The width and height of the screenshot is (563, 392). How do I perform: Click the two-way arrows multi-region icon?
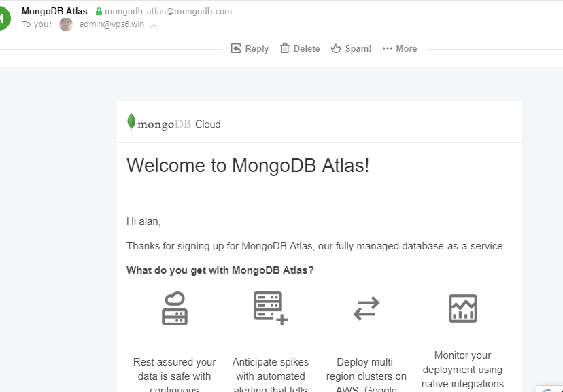pyautogui.click(x=366, y=308)
